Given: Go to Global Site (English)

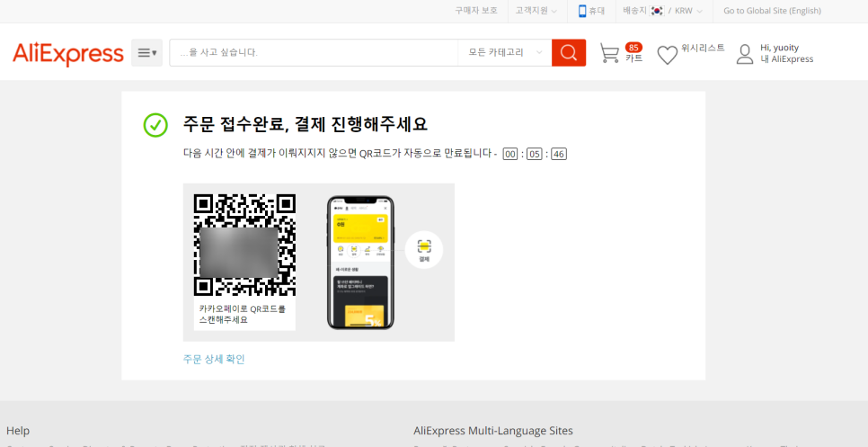Looking at the screenshot, I should coord(772,11).
